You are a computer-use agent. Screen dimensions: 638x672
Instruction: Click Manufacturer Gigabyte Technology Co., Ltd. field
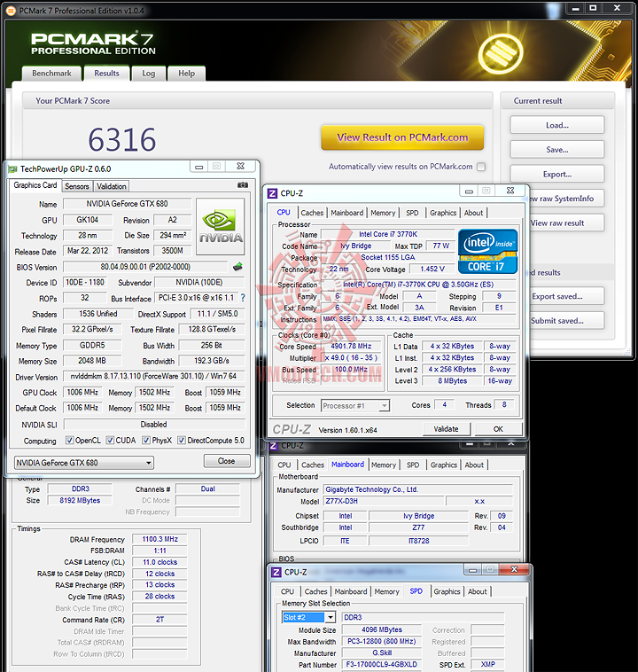(x=417, y=489)
